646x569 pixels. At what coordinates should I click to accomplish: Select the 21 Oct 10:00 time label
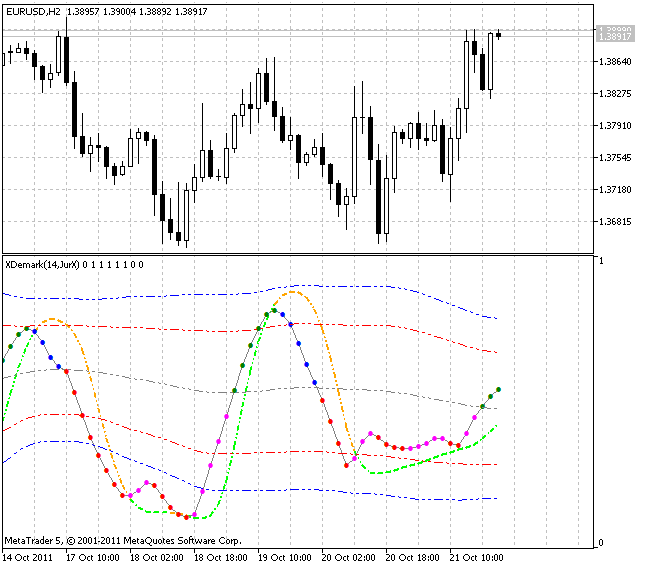476,557
